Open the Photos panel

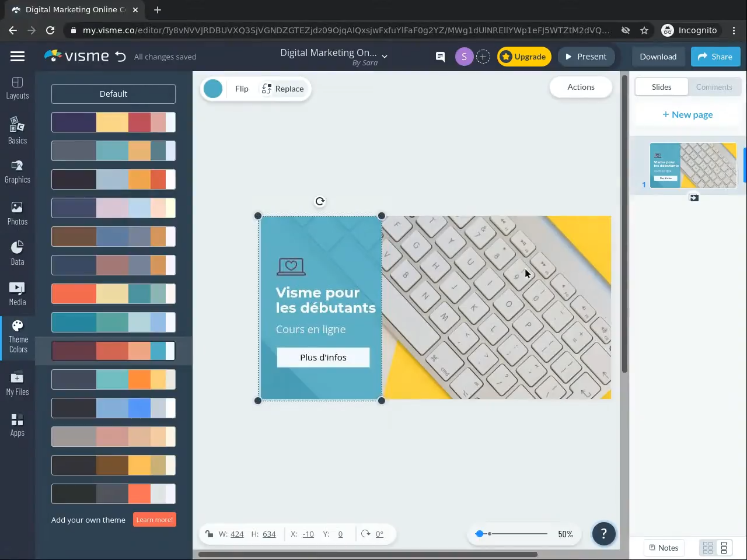(18, 213)
